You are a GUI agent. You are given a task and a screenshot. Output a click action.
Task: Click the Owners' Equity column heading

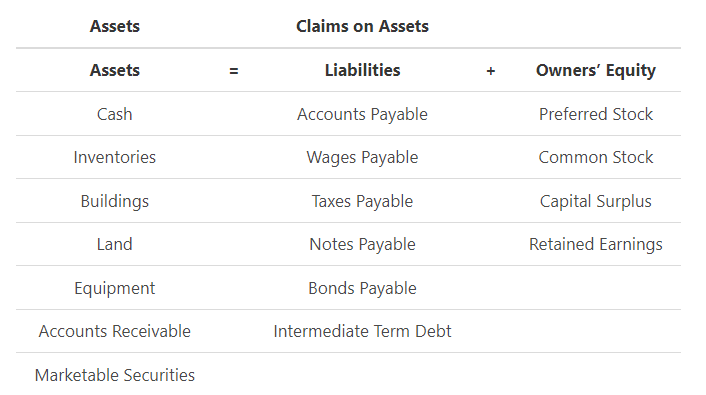click(596, 71)
